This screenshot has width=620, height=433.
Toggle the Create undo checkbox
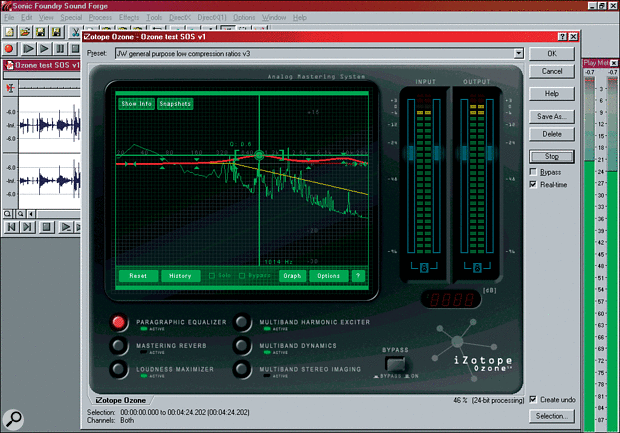click(x=533, y=399)
